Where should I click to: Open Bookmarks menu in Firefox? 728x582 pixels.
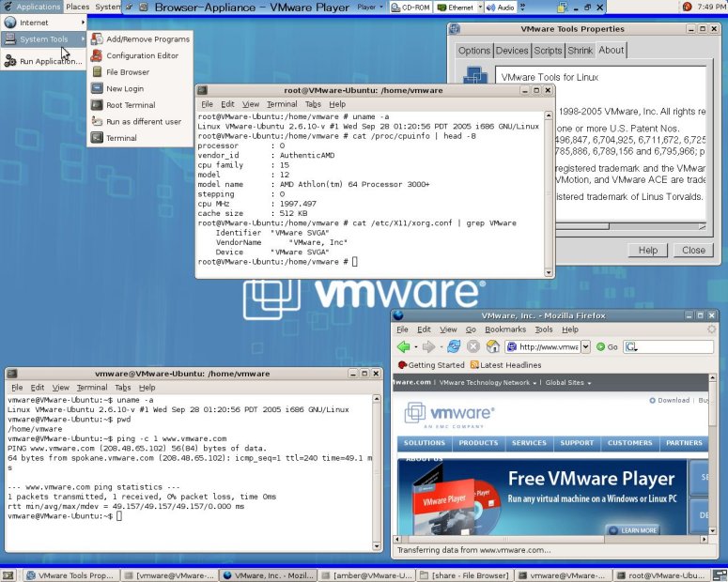(505, 329)
